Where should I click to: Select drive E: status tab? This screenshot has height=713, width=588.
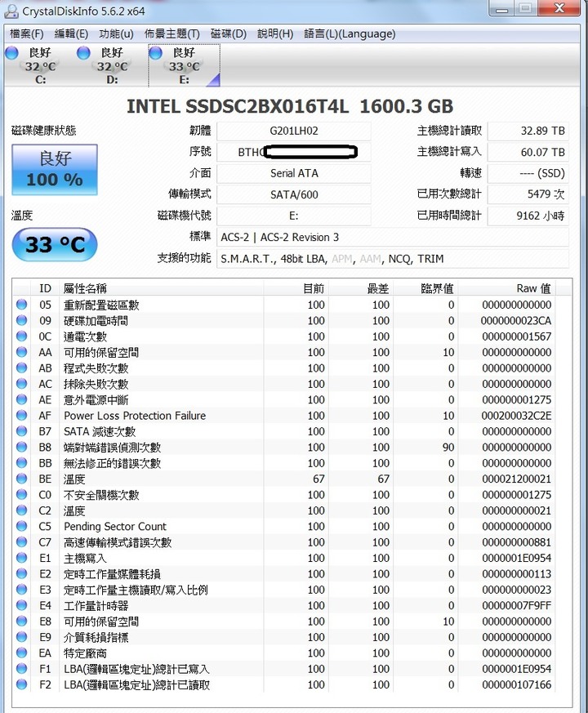click(185, 65)
